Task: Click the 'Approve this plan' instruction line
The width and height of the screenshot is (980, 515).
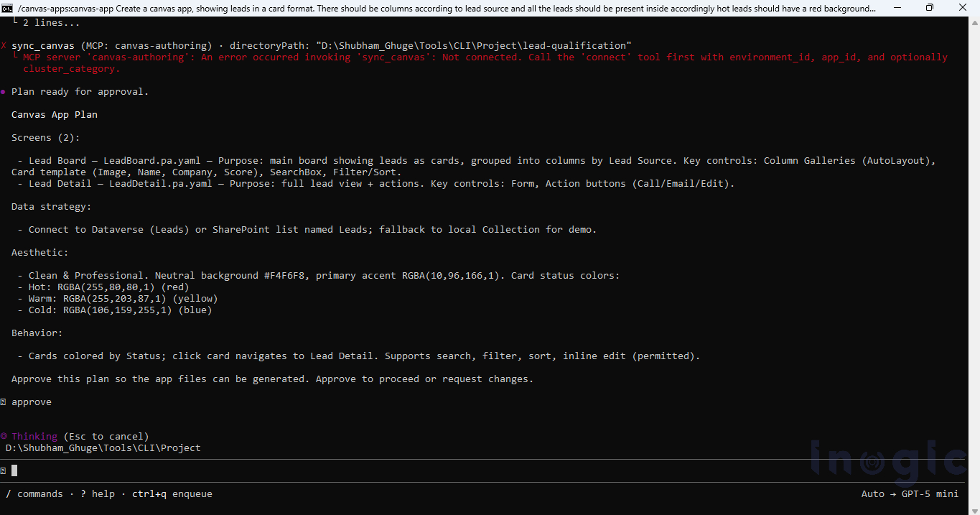Action: [273, 379]
